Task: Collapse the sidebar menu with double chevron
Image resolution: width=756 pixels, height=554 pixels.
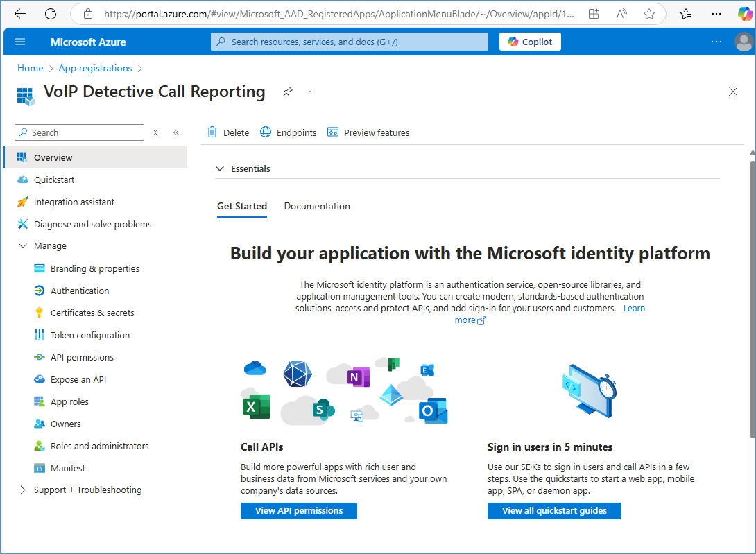Action: click(176, 132)
